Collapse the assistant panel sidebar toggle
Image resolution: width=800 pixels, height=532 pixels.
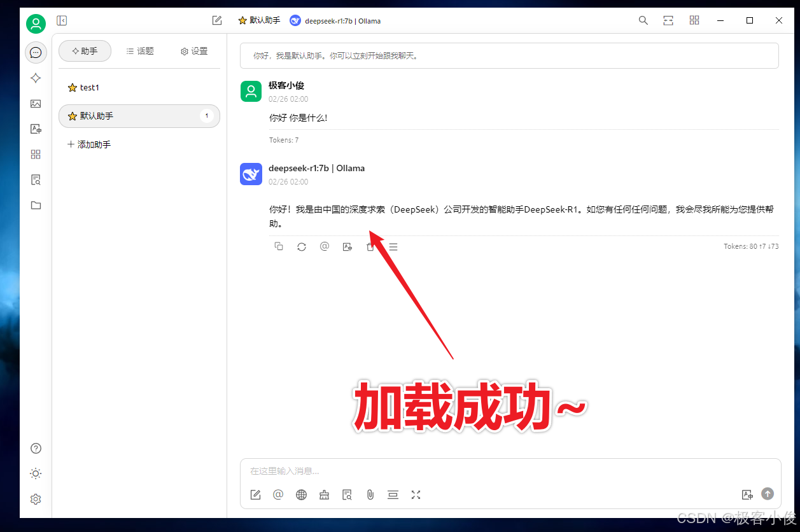point(62,20)
